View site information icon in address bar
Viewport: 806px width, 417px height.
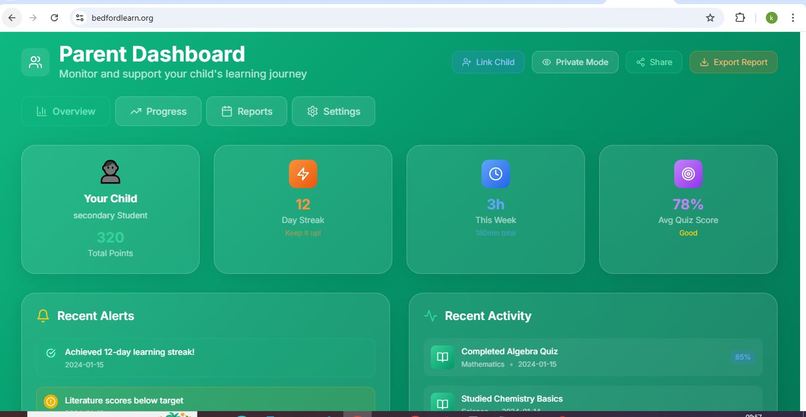click(80, 18)
